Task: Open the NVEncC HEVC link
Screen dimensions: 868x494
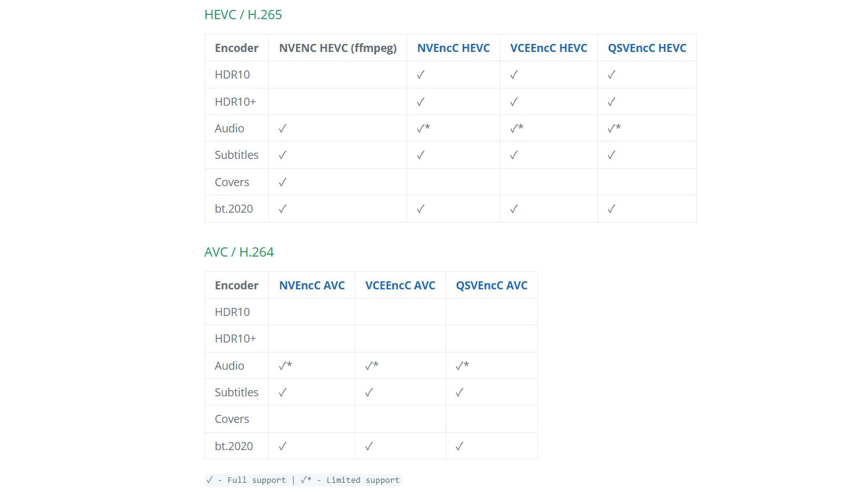Action: [453, 48]
